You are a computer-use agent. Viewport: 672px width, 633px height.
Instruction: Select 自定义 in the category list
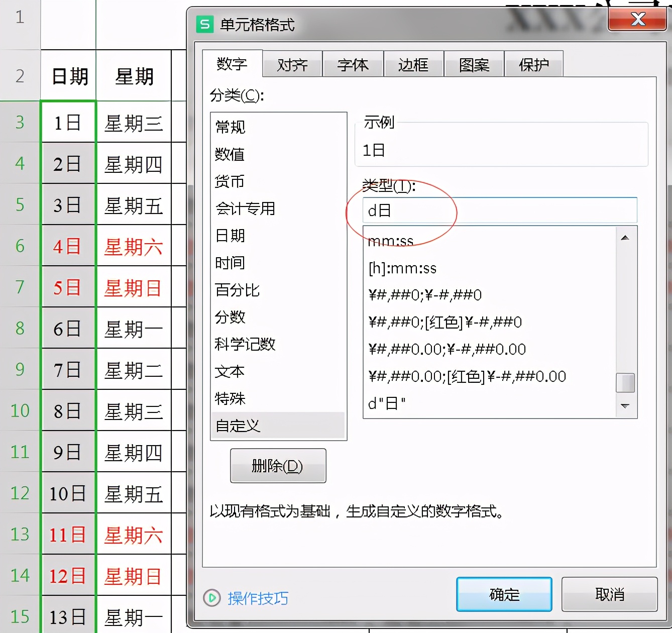tap(237, 426)
